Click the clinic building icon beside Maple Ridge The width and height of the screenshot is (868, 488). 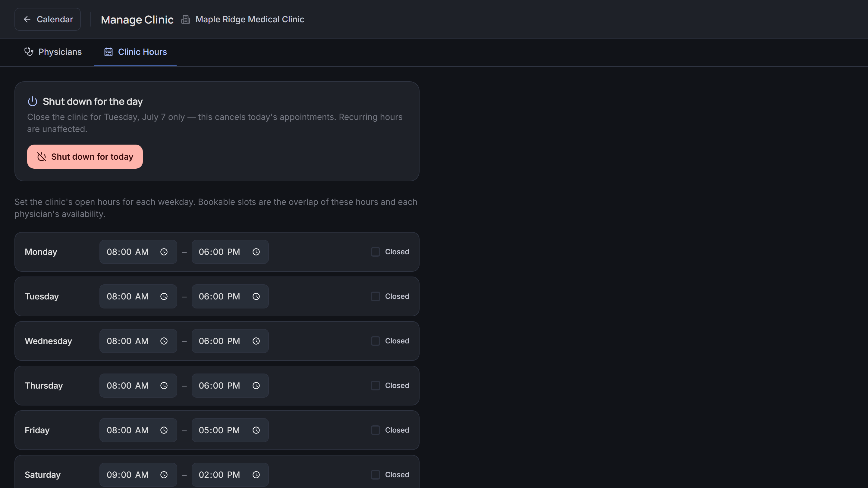tap(186, 20)
